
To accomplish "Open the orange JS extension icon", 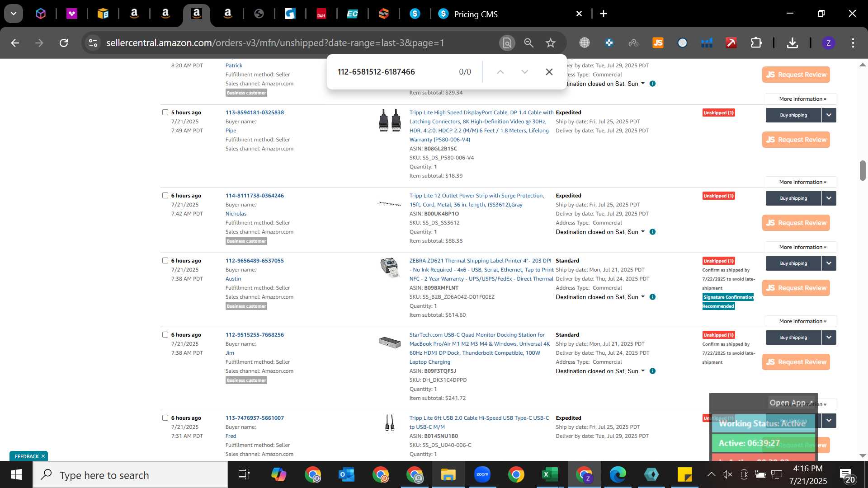I will (658, 43).
